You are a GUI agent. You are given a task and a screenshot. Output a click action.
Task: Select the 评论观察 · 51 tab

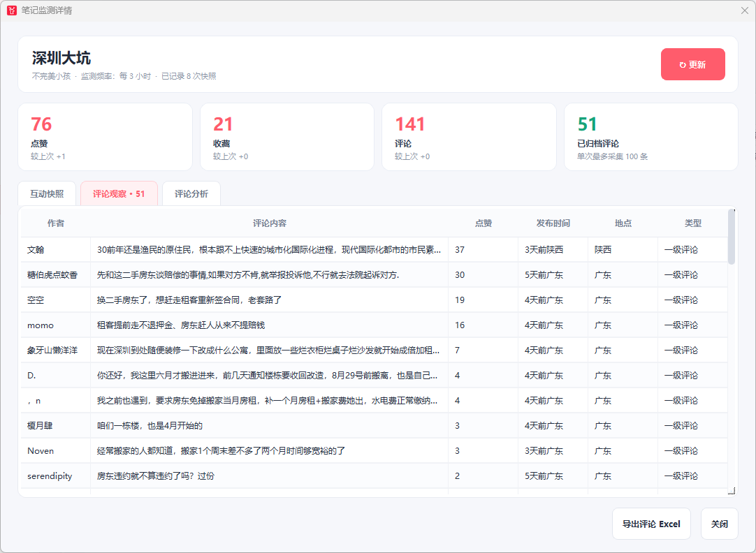119,193
